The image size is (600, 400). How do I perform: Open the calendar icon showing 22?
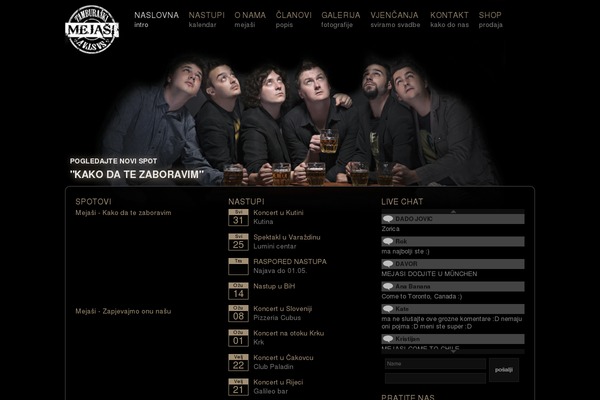(238, 362)
